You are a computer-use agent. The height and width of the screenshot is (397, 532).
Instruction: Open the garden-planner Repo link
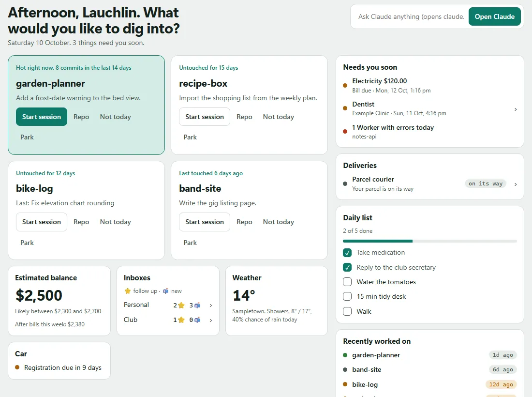[x=81, y=117]
